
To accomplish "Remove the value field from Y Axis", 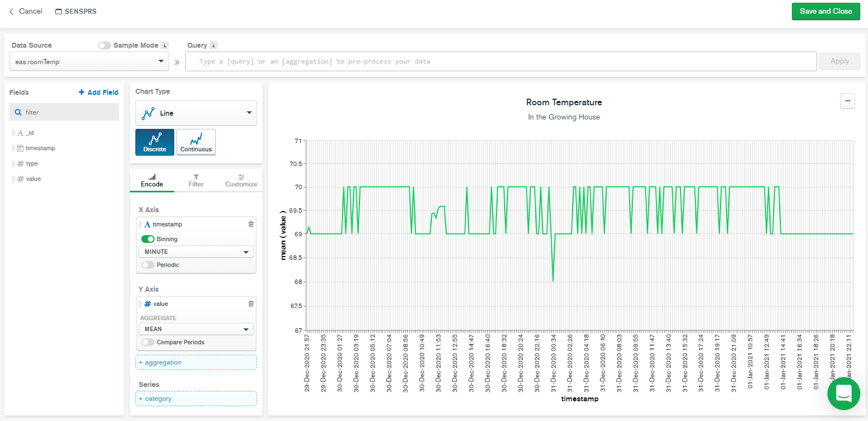I will click(x=251, y=304).
